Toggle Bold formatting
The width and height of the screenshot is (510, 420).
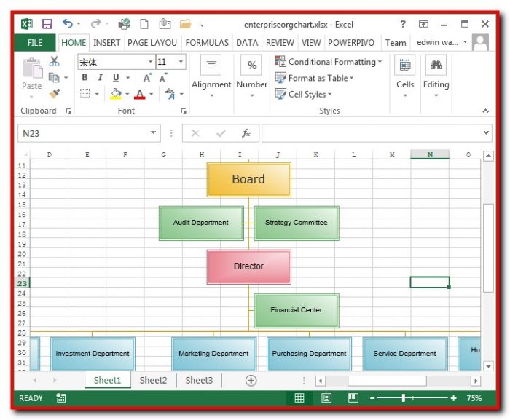point(85,77)
